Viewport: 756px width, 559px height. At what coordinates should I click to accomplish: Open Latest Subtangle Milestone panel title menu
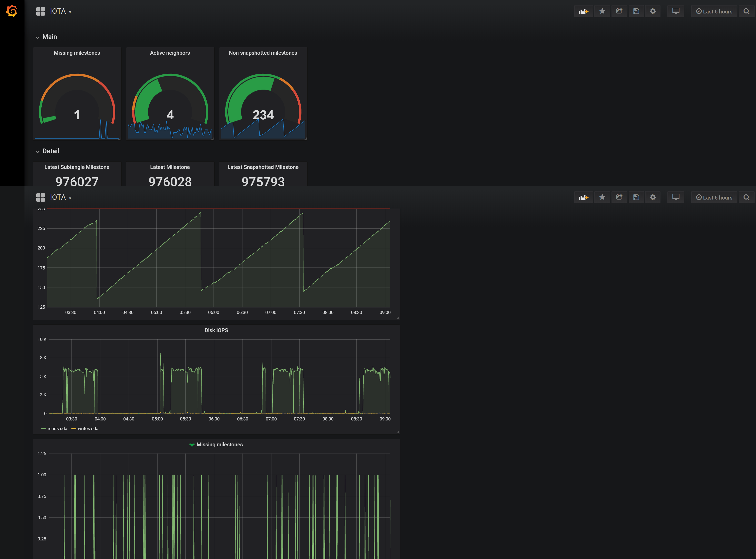(77, 167)
